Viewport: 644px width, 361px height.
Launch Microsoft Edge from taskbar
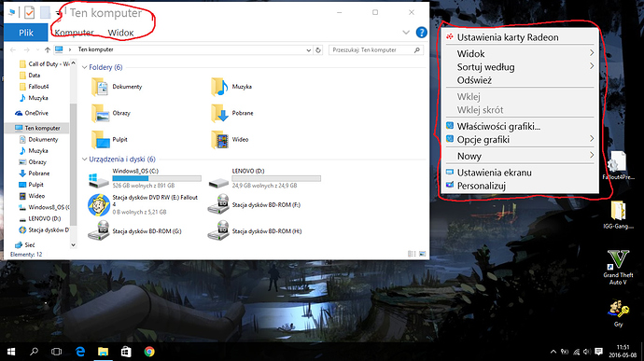click(80, 352)
